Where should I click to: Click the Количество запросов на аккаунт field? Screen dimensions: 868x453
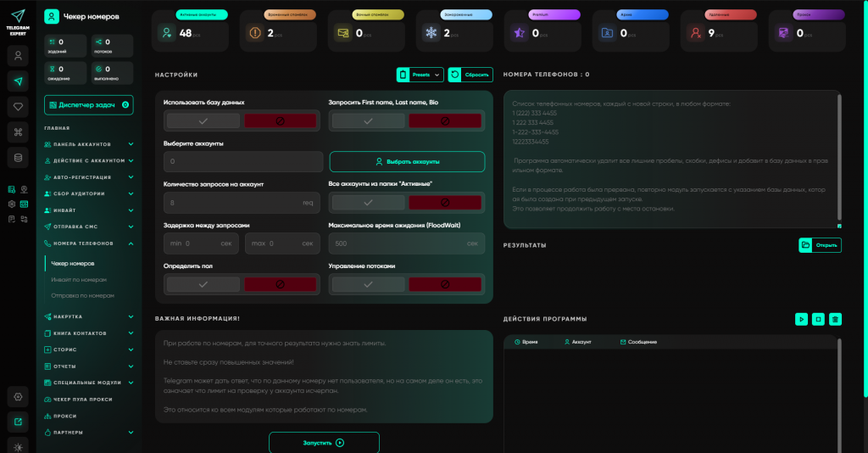click(x=237, y=203)
